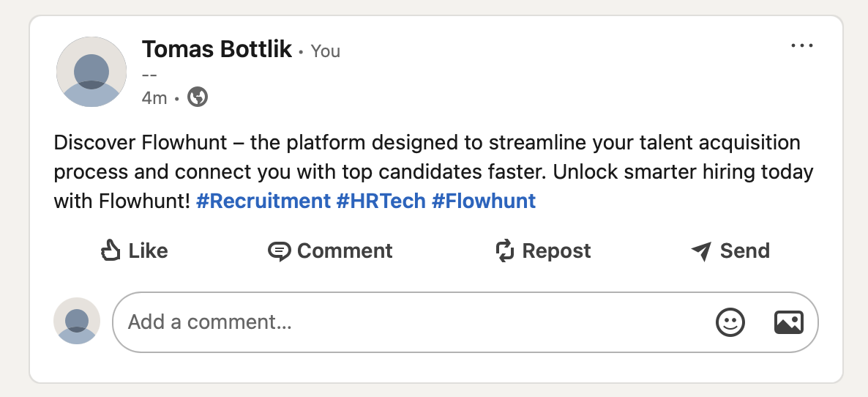Open the emoji picker in comment box

[730, 322]
